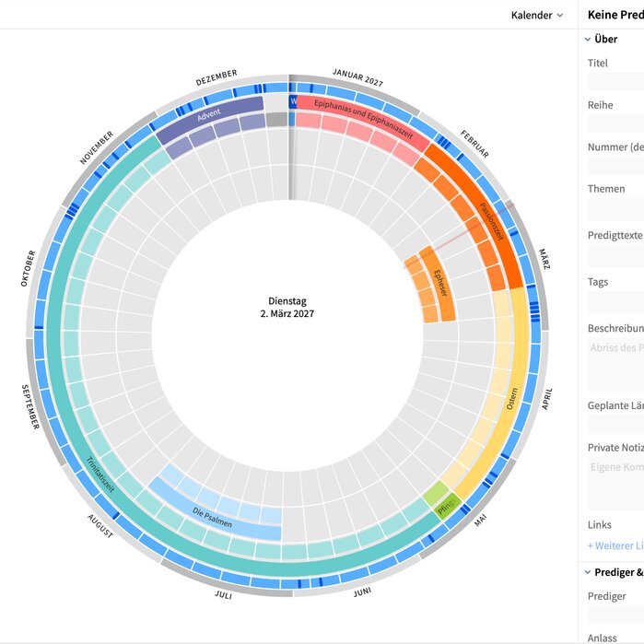Collapse the Prediger section chevron
644x644 pixels.
point(588,572)
